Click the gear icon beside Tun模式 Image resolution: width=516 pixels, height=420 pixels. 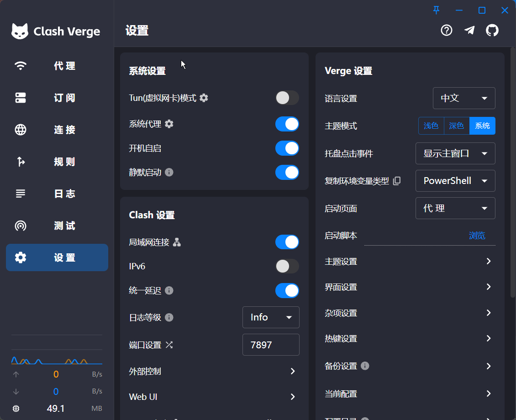[204, 98]
